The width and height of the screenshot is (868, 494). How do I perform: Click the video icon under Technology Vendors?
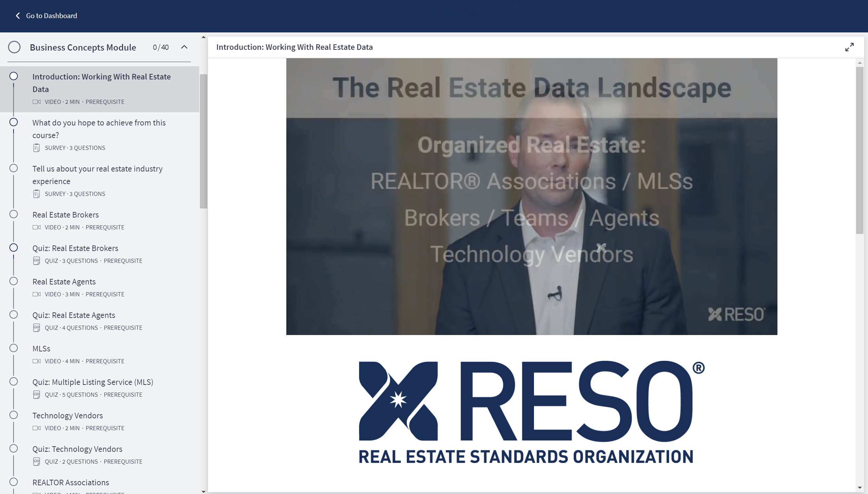pos(36,428)
